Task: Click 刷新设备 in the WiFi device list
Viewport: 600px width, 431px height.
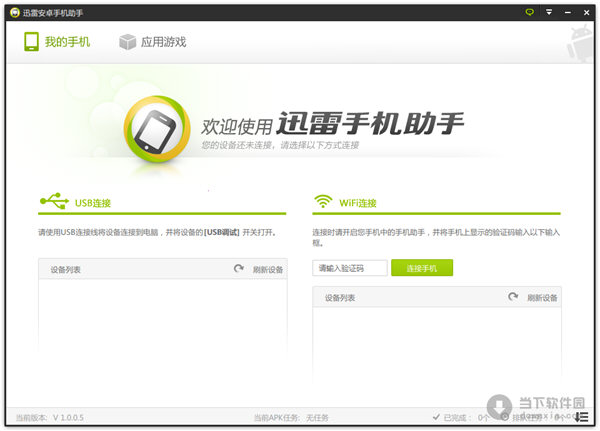Action: pos(542,297)
